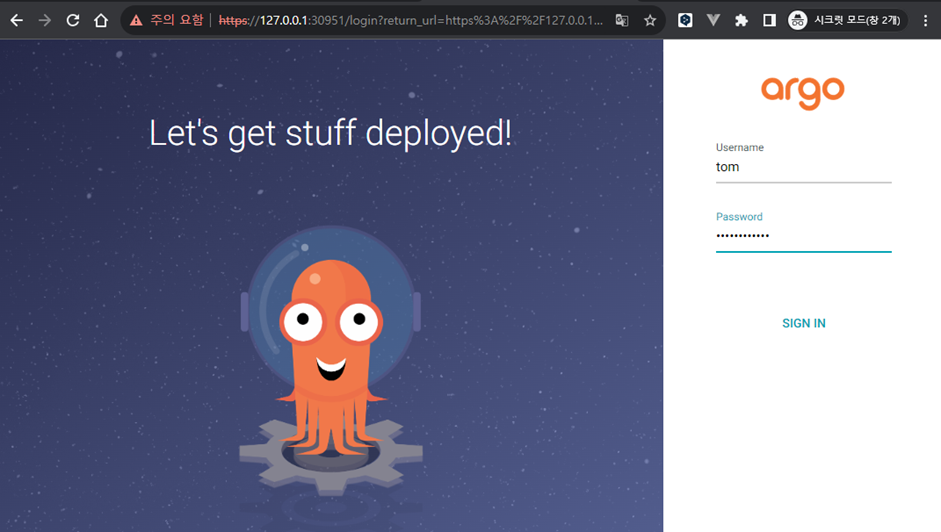Screen dimensions: 941x532
Task: Click the Password label text
Action: 739,216
